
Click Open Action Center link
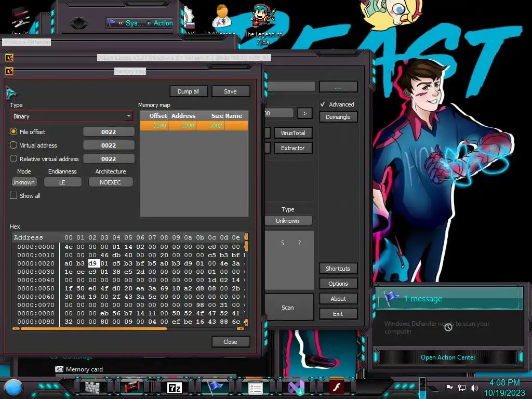pos(448,357)
